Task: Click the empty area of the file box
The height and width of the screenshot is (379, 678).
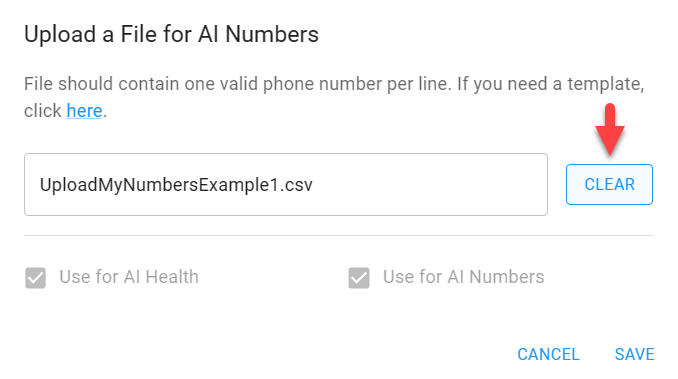Action: pyautogui.click(x=428, y=185)
